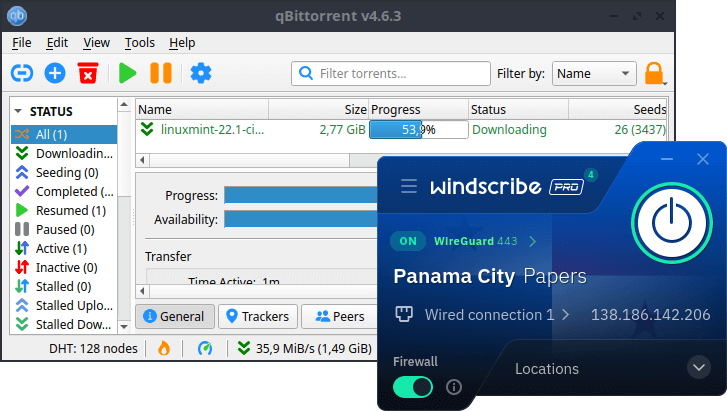Select the Resumed (1) filter

tap(64, 211)
